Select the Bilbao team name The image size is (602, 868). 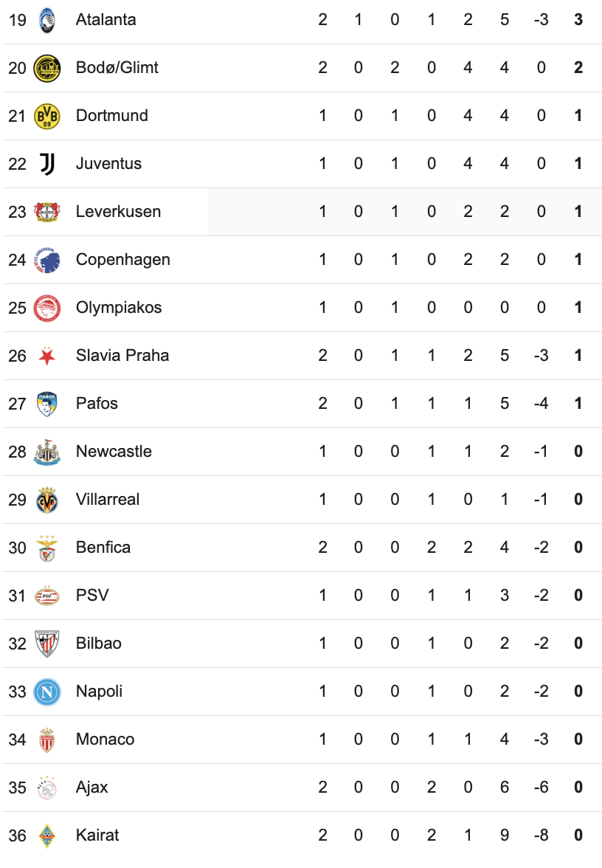(99, 644)
